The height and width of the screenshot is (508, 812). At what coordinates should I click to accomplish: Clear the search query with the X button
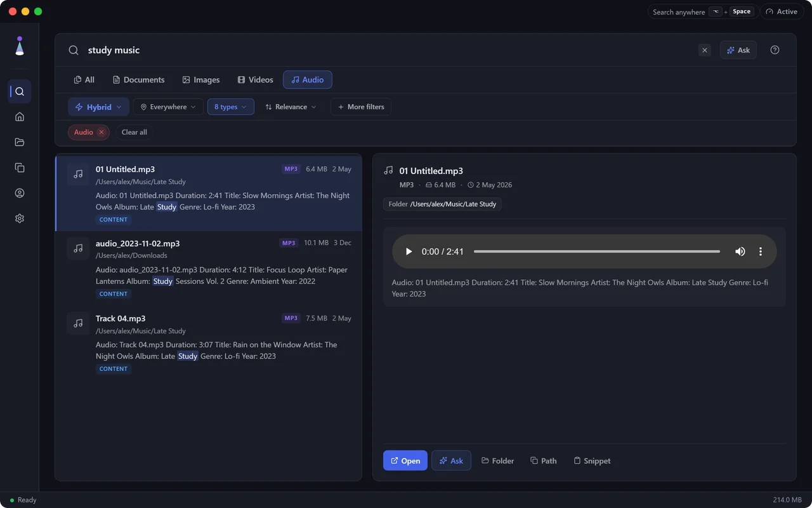pyautogui.click(x=704, y=50)
